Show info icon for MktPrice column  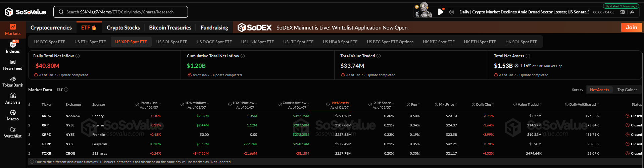pos(436,104)
